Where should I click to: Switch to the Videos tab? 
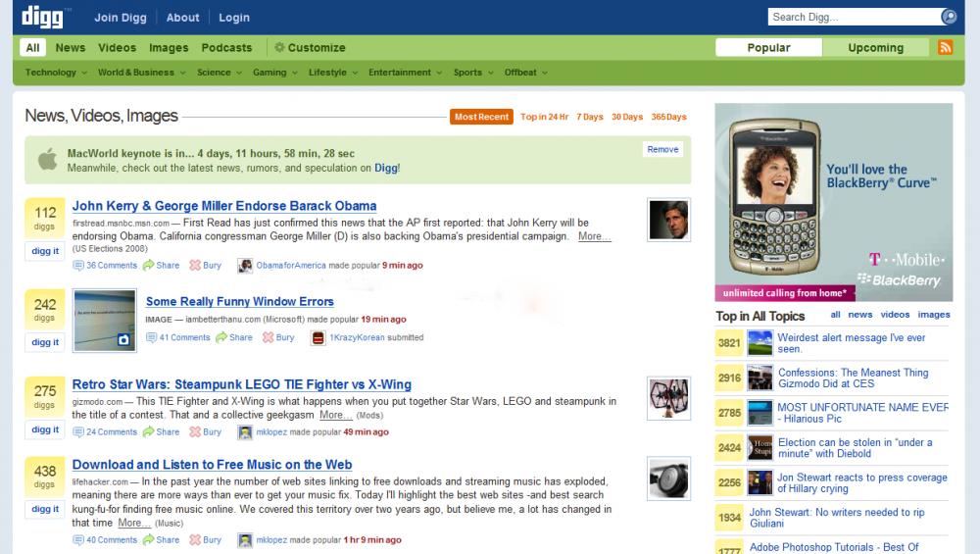pyautogui.click(x=117, y=47)
